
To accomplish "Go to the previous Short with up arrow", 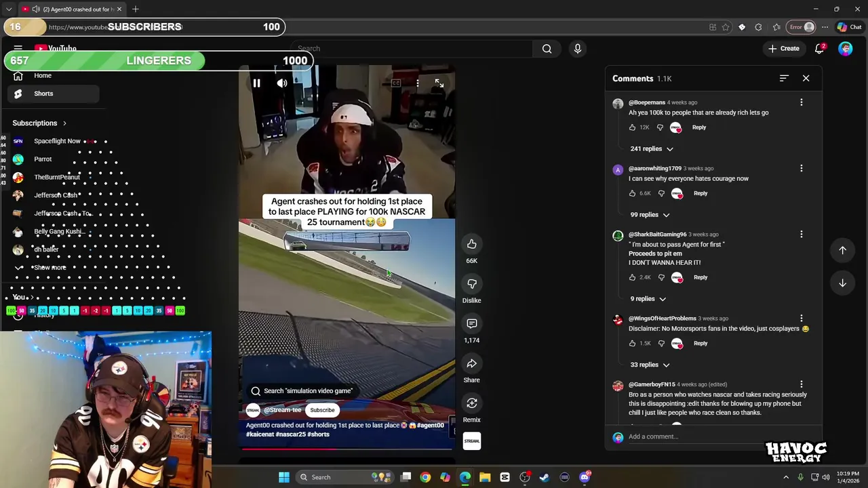I will click(842, 250).
